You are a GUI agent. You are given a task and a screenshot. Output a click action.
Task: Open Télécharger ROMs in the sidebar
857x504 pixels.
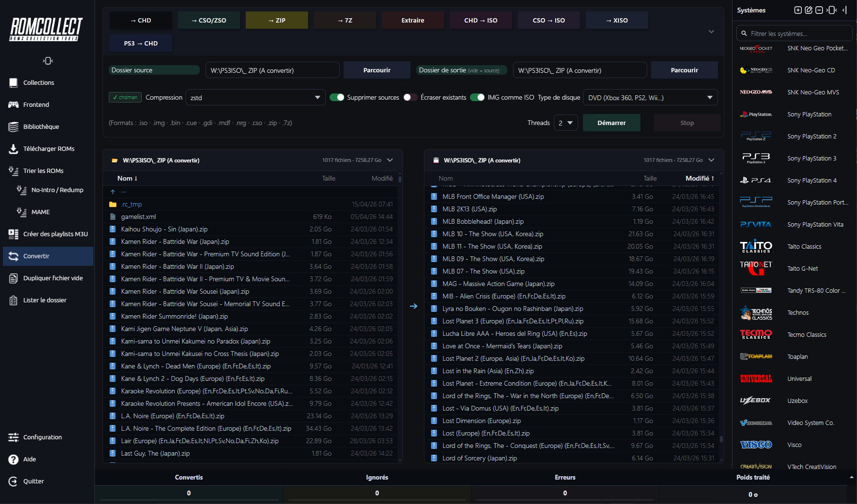click(48, 149)
